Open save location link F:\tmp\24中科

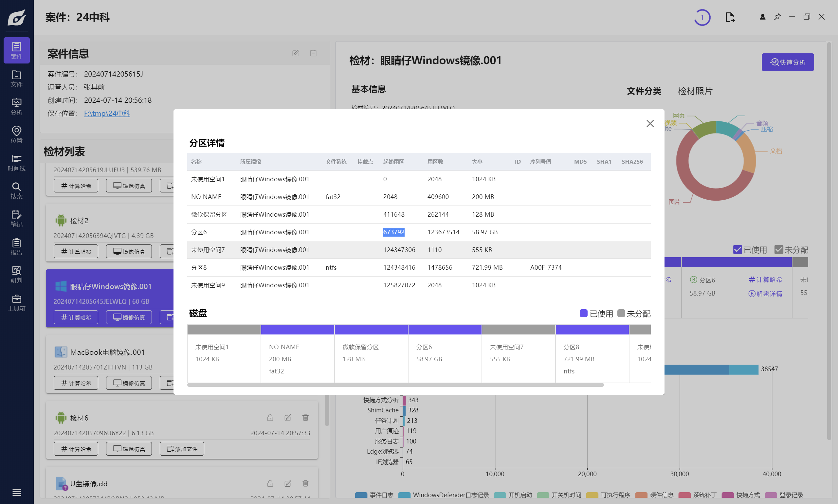click(x=107, y=114)
